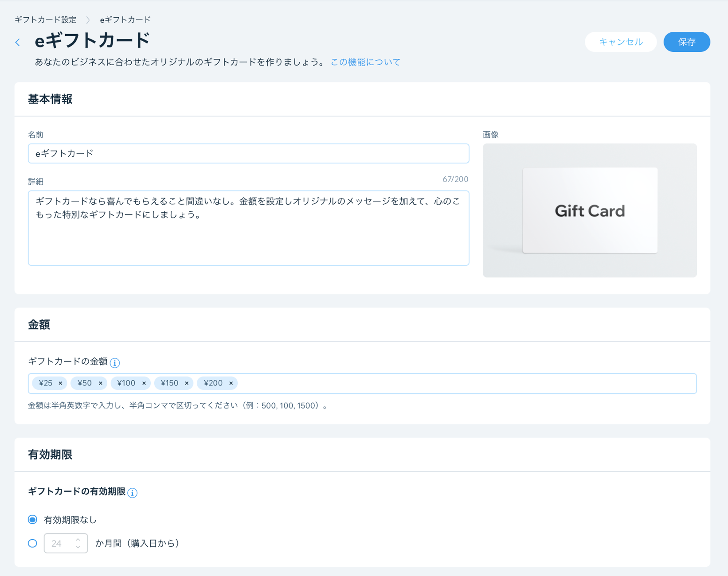Screen dimensions: 728x576
Task: Select the 有効期限なし radio option
Action: tap(33, 520)
